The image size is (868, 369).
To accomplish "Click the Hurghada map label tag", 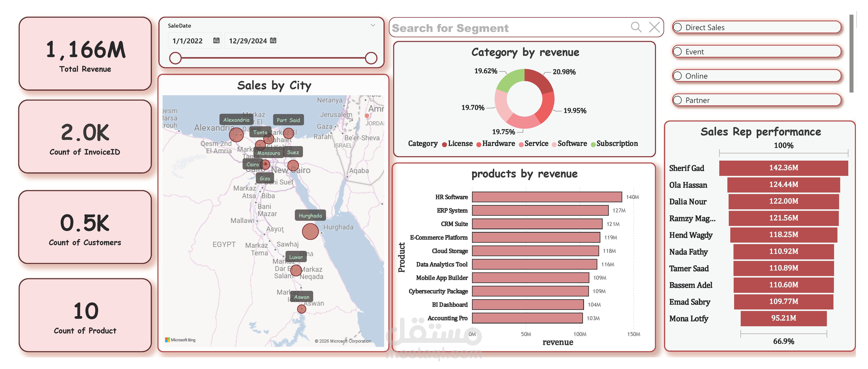I will pyautogui.click(x=310, y=215).
